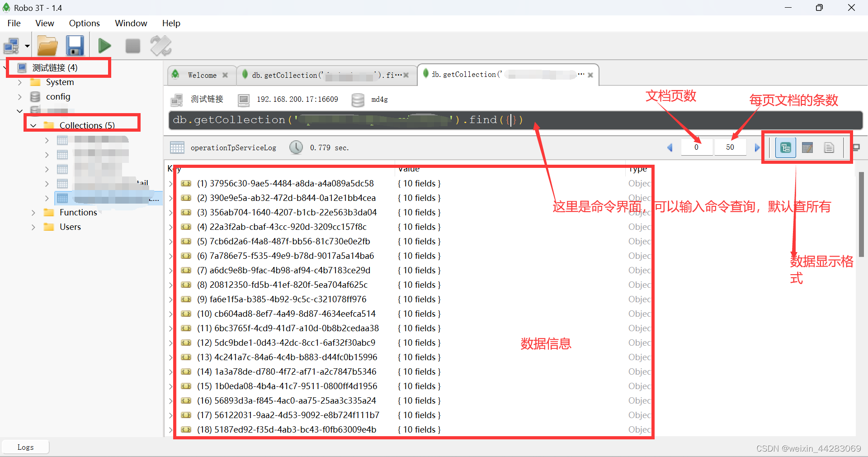
Task: Click the open file folder icon
Action: (x=47, y=46)
